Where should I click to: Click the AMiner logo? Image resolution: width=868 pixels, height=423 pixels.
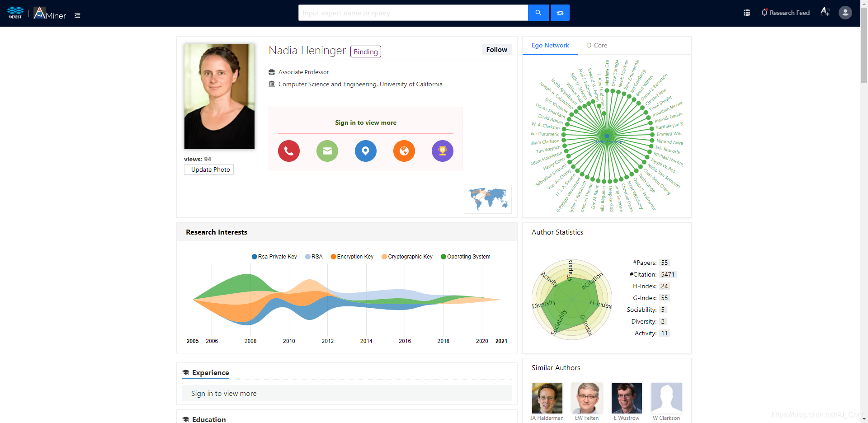(50, 13)
